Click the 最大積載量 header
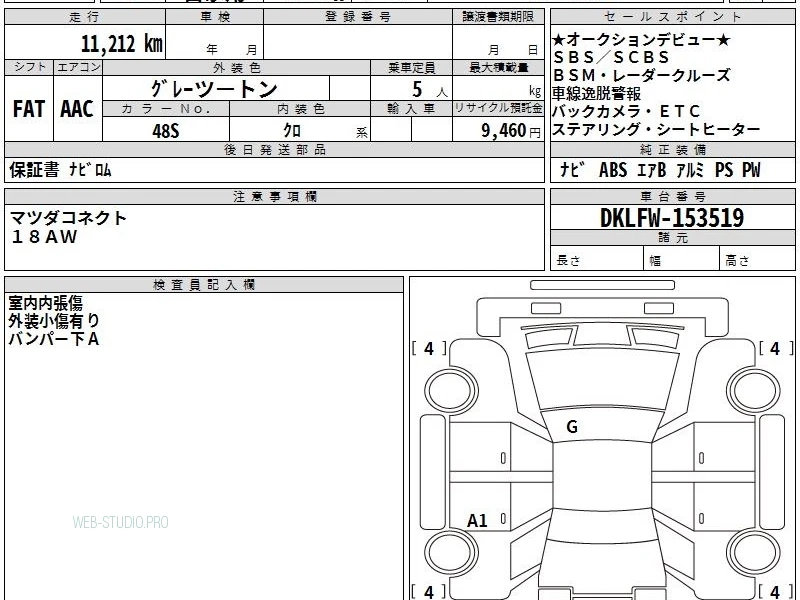This screenshot has width=800, height=600. click(498, 67)
